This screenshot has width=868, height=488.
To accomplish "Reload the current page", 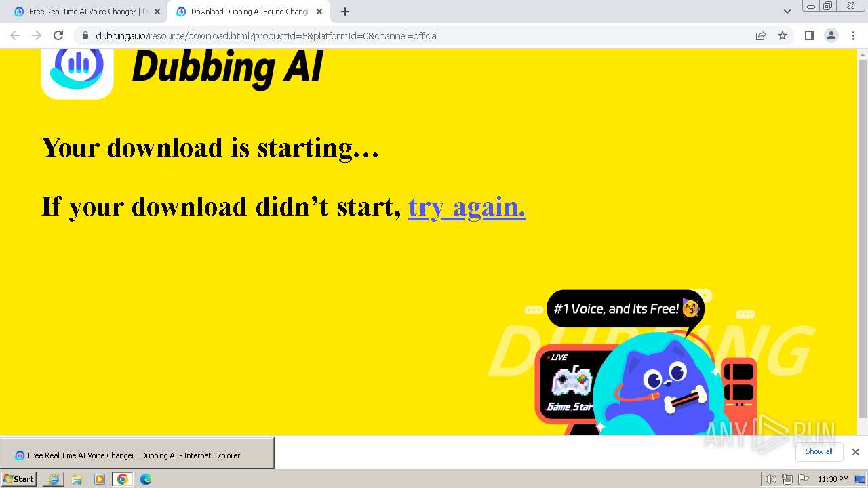I will tap(58, 35).
